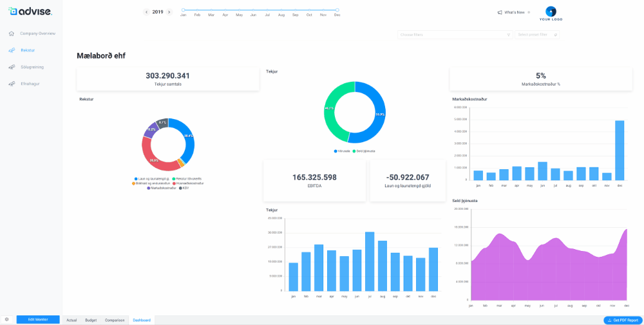The image size is (644, 325).
Task: Click the Efnahagur sidebar icon
Action: pyautogui.click(x=12, y=84)
